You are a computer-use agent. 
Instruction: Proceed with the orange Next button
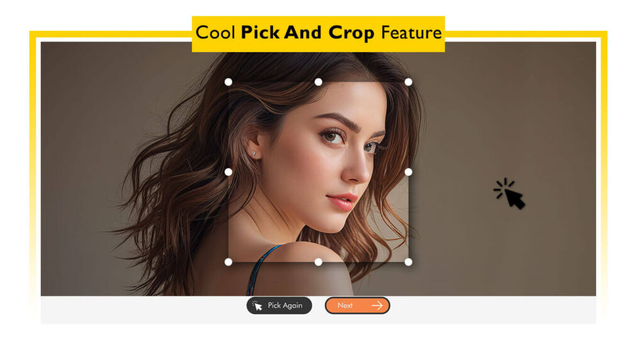[x=357, y=306]
